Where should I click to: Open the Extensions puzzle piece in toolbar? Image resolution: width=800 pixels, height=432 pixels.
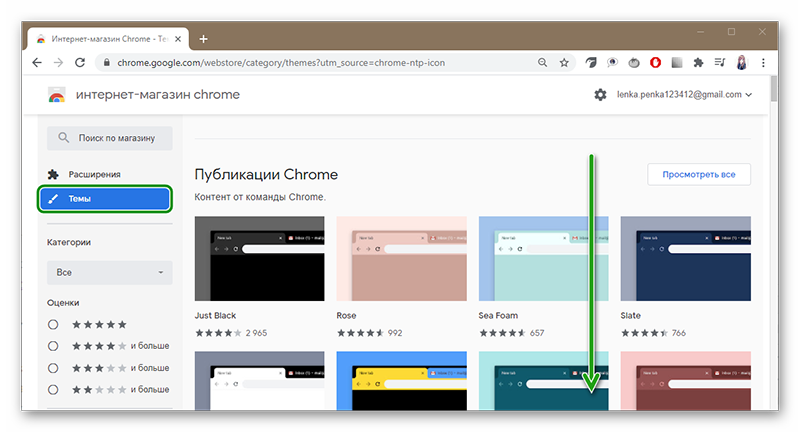(698, 63)
